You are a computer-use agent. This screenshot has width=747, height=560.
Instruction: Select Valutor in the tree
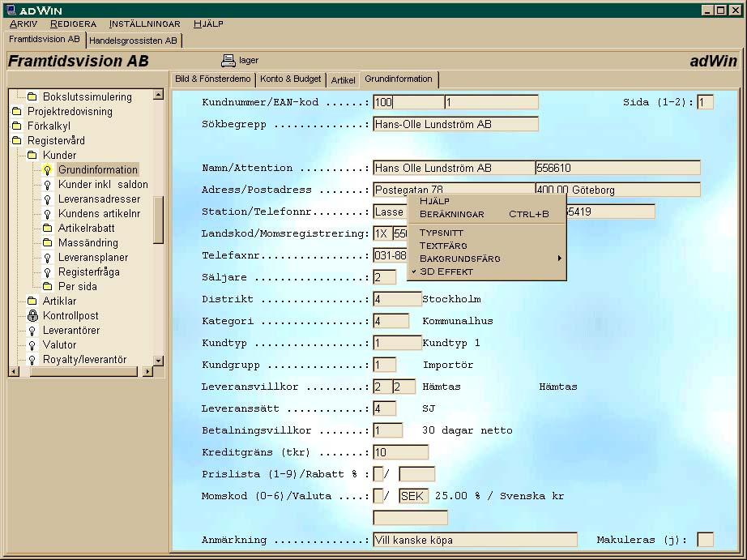click(60, 345)
